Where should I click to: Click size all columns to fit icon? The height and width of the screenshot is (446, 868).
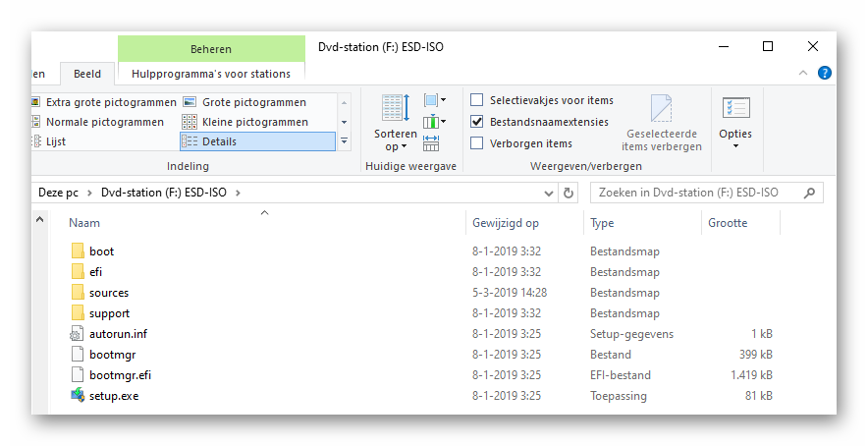[431, 143]
